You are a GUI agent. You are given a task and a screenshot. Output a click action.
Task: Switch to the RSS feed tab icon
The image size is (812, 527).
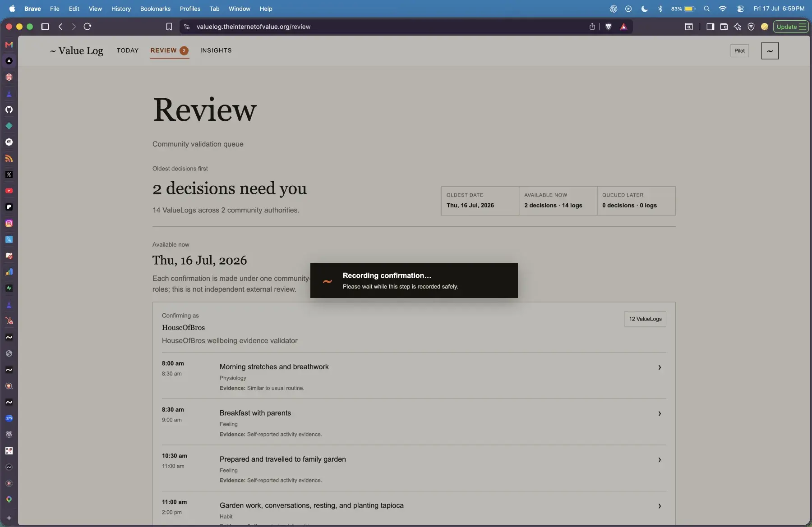(x=9, y=158)
